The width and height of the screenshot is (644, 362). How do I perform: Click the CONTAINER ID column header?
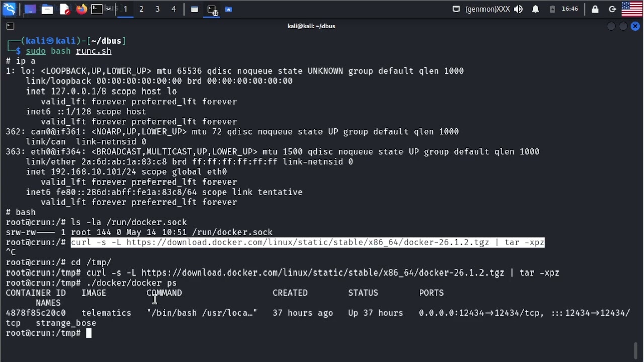[36, 293]
